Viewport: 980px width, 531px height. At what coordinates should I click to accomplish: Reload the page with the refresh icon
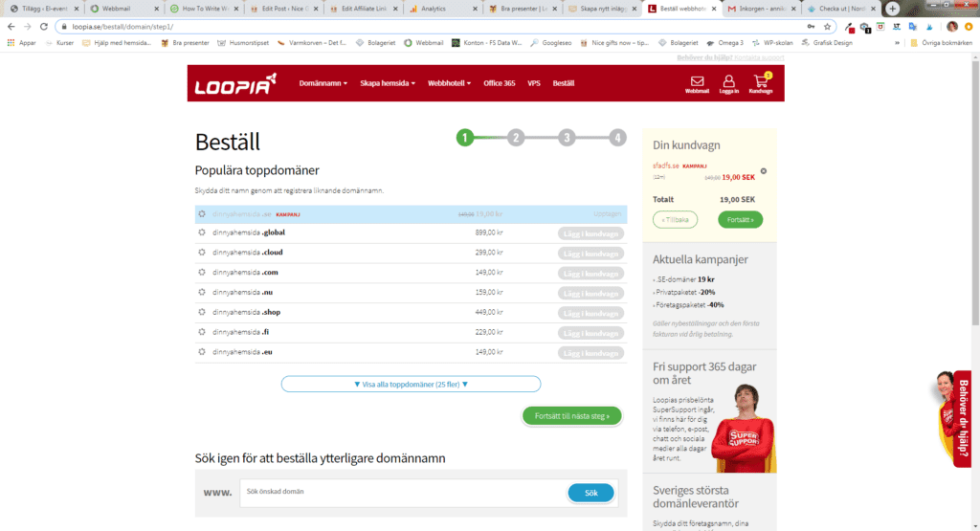click(x=44, y=26)
